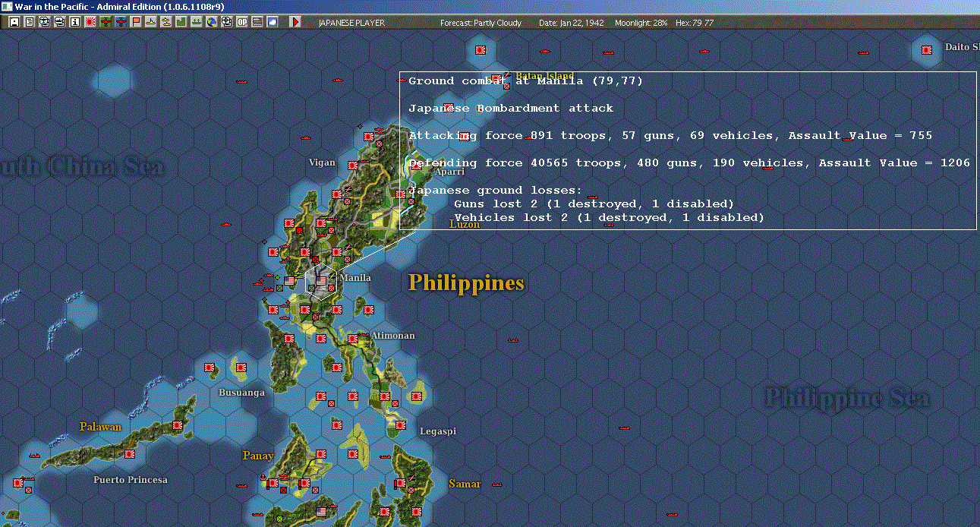Viewport: 980px width, 527px height.
Task: Click the Daito Shoto island label
Action: (x=962, y=47)
